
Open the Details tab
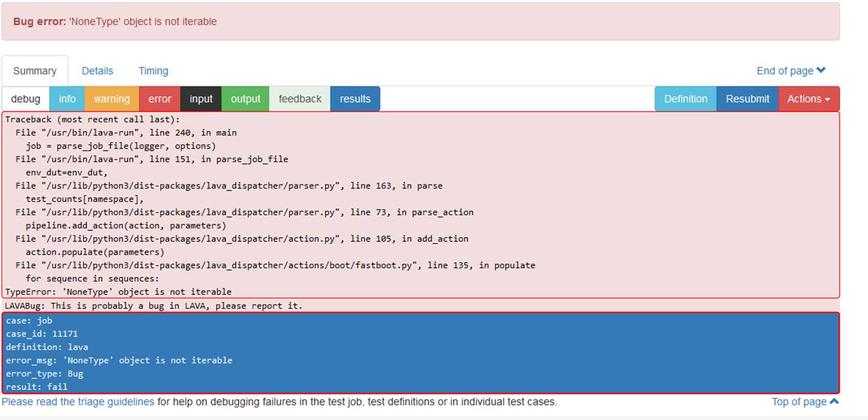(97, 71)
